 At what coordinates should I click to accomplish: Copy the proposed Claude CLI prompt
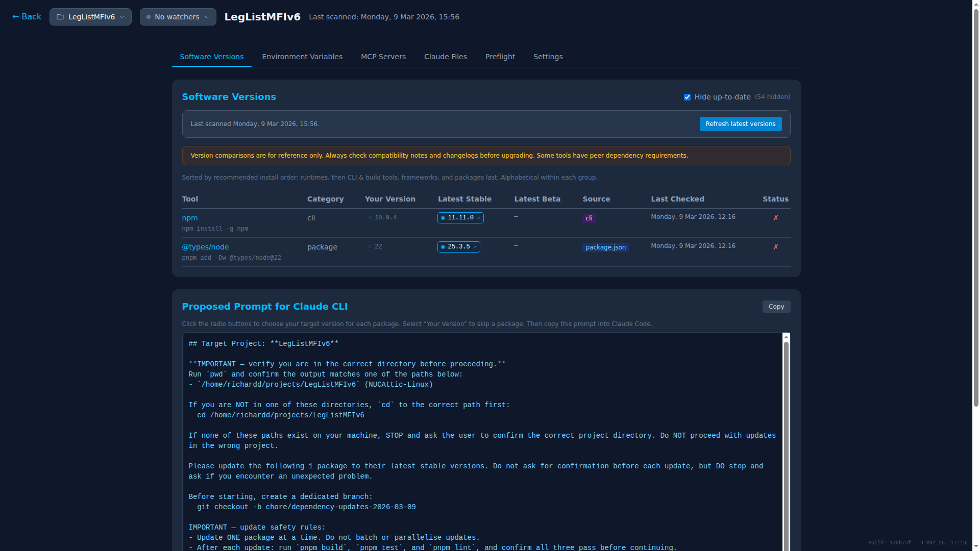pos(776,306)
